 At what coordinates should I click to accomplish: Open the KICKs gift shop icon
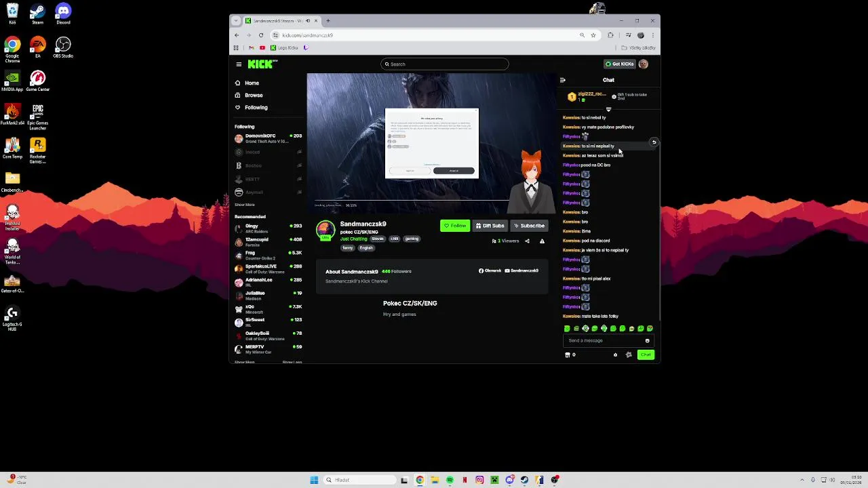tap(568, 354)
